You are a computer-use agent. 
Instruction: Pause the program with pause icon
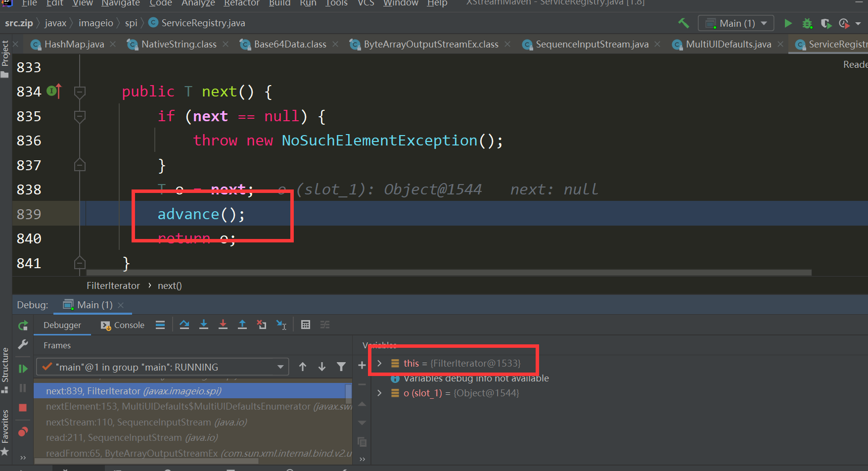[x=23, y=388]
